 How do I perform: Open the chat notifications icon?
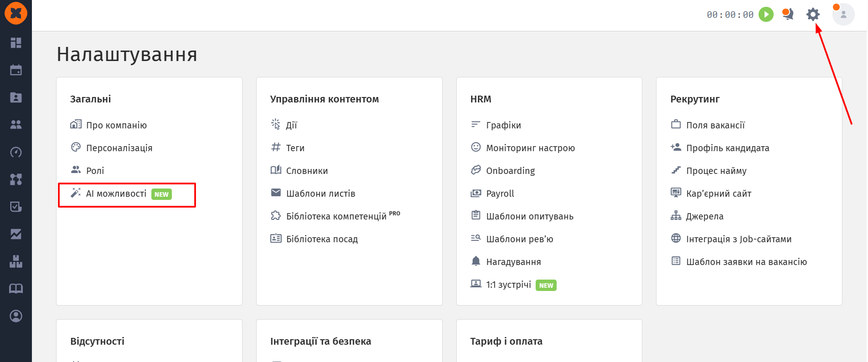[x=787, y=14]
